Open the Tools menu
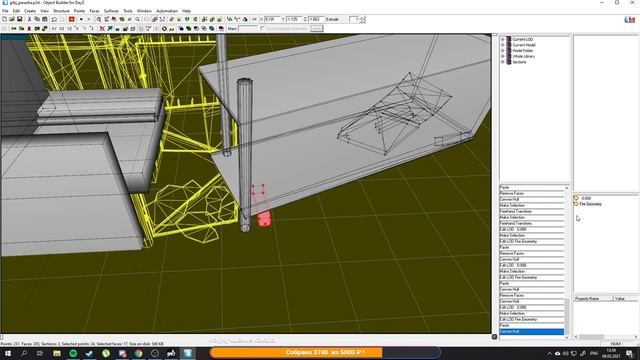This screenshot has width=640, height=360. [128, 11]
